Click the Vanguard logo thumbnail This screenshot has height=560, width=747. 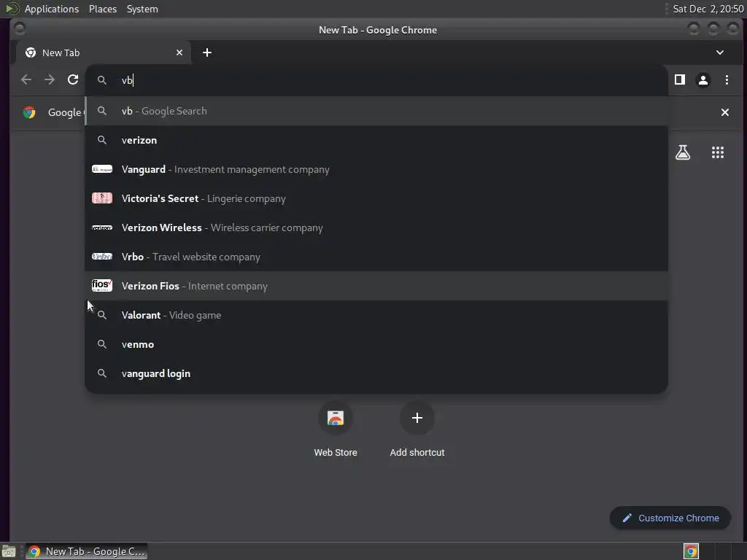[x=102, y=169]
